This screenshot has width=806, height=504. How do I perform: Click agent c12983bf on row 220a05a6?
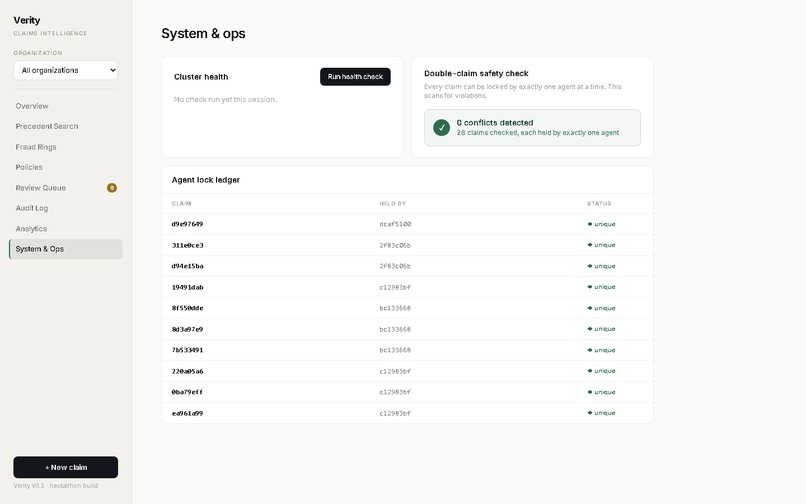coord(395,371)
